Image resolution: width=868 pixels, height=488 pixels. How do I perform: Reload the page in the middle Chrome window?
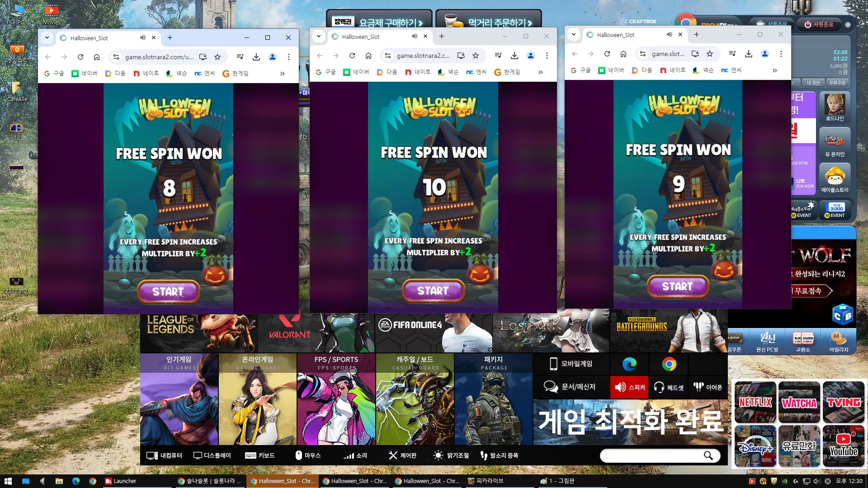point(352,56)
